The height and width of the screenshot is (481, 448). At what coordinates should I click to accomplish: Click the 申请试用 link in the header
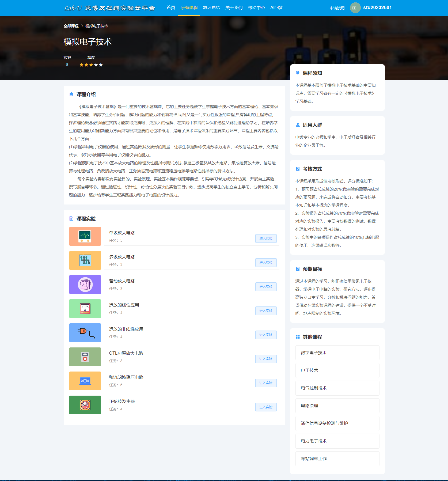(x=337, y=8)
